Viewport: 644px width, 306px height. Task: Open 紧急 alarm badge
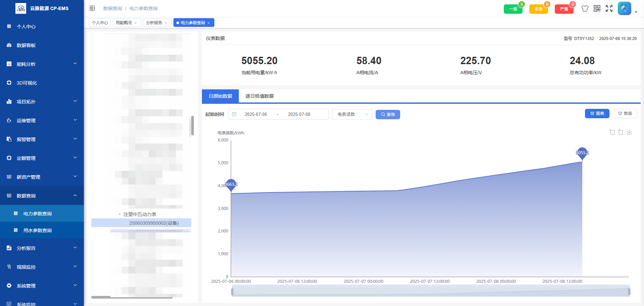point(538,9)
